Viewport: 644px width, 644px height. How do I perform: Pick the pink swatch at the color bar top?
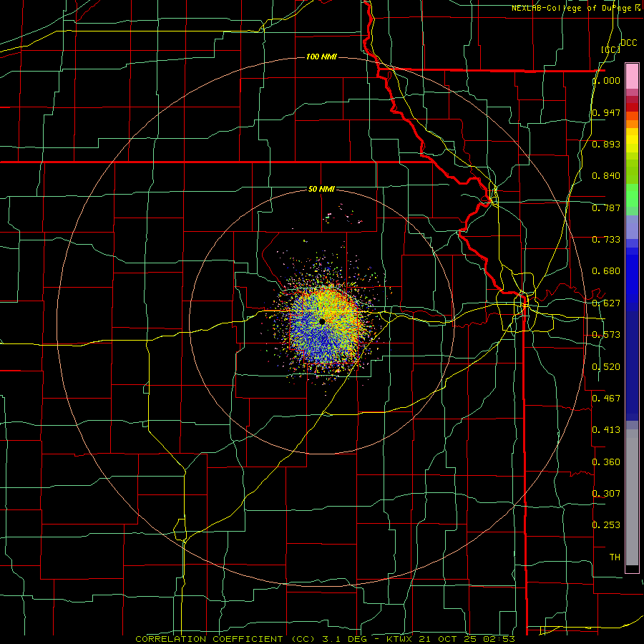point(632,76)
